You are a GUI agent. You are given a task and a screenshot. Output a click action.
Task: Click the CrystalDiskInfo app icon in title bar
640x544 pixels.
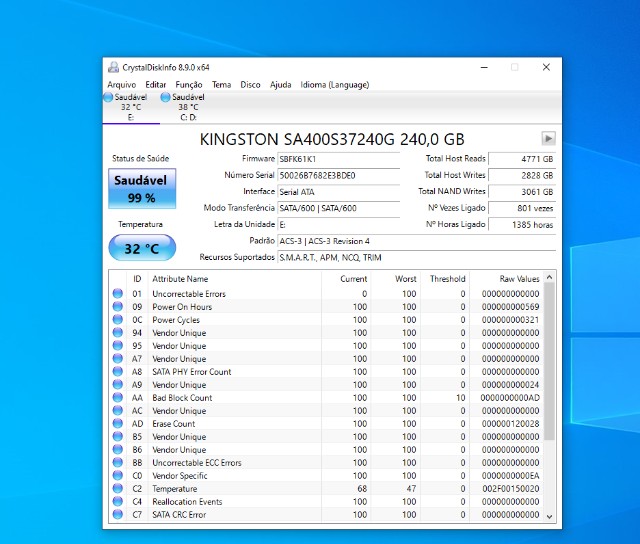pyautogui.click(x=113, y=67)
